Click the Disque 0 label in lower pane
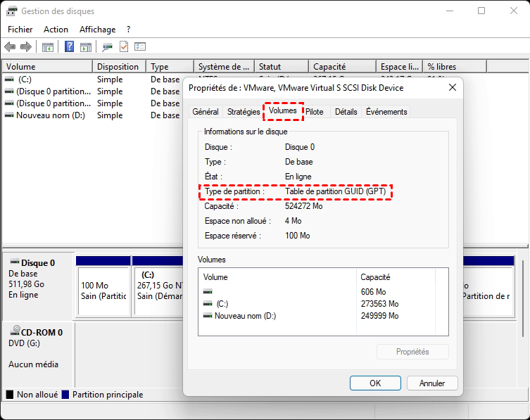 38,263
